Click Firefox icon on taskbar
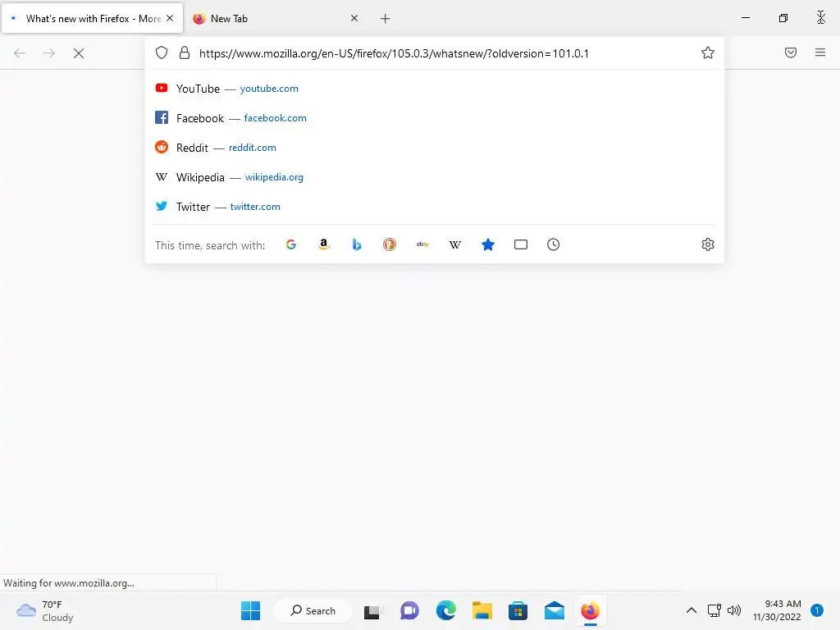The width and height of the screenshot is (840, 630). point(591,610)
